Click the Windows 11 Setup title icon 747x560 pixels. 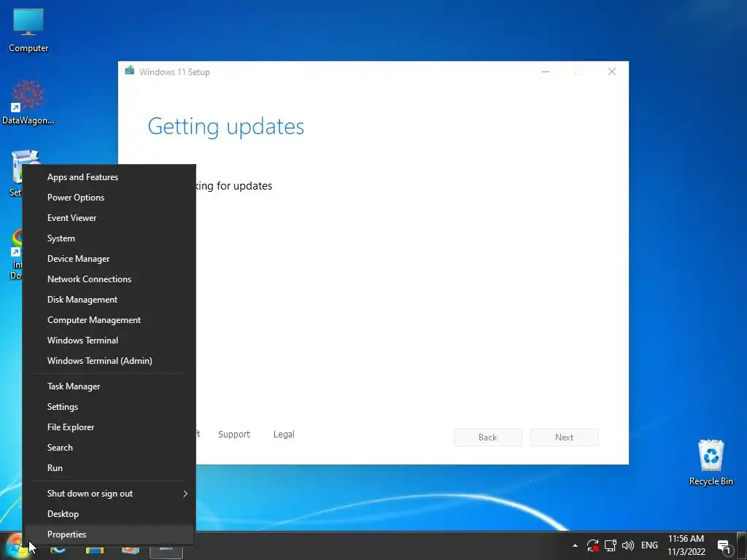pyautogui.click(x=130, y=71)
